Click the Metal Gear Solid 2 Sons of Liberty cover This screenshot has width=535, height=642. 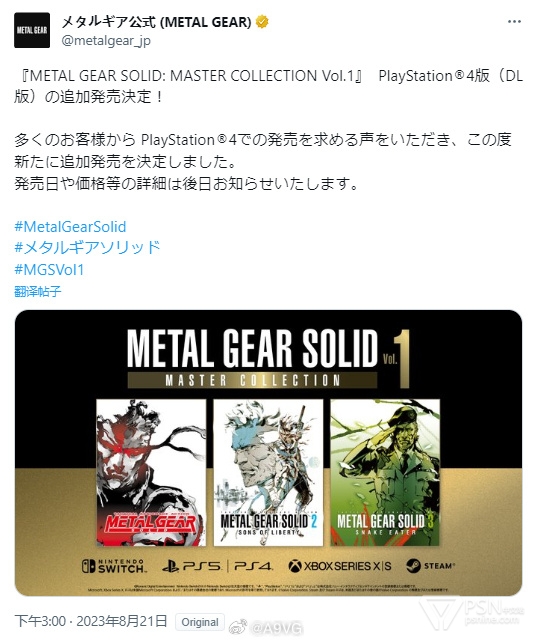coord(268,472)
